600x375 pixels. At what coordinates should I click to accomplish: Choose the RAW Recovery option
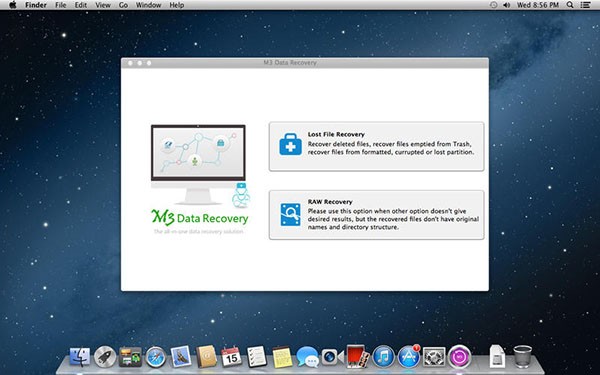click(x=377, y=215)
